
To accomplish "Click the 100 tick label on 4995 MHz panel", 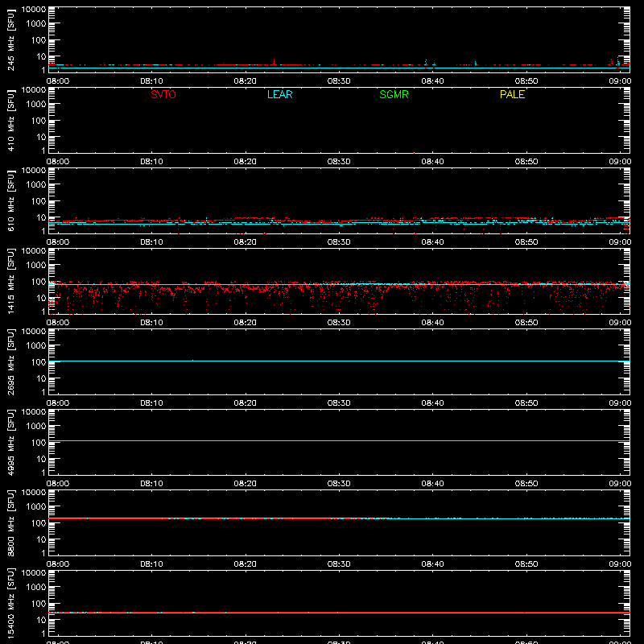I will tap(39, 443).
